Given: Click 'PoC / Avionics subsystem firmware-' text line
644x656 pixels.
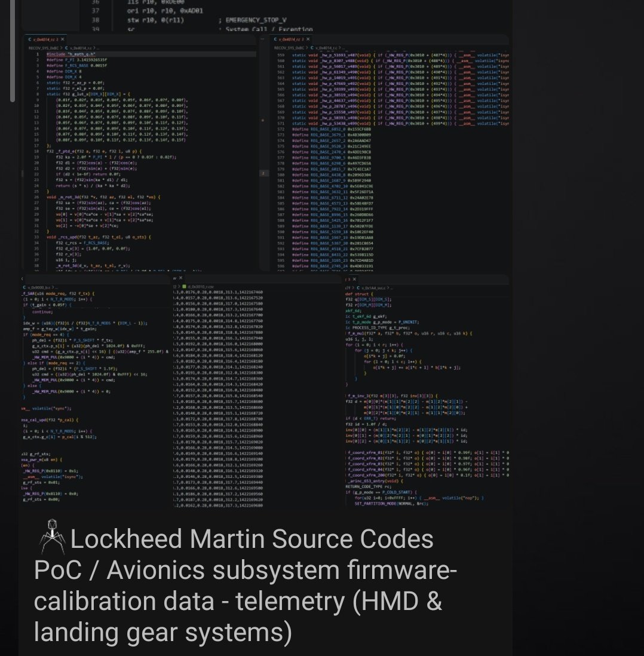Looking at the screenshot, I should click(245, 570).
